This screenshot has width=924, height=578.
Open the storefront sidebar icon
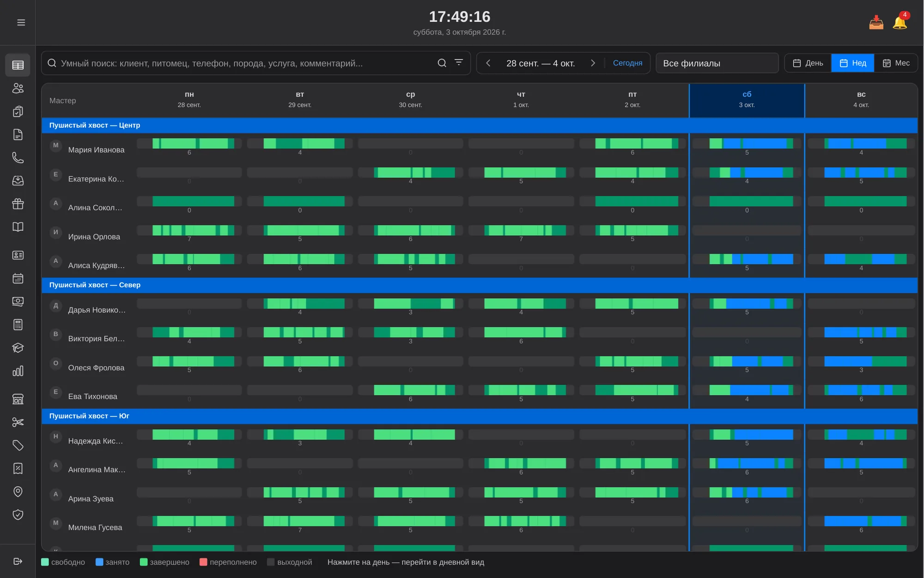point(18,399)
